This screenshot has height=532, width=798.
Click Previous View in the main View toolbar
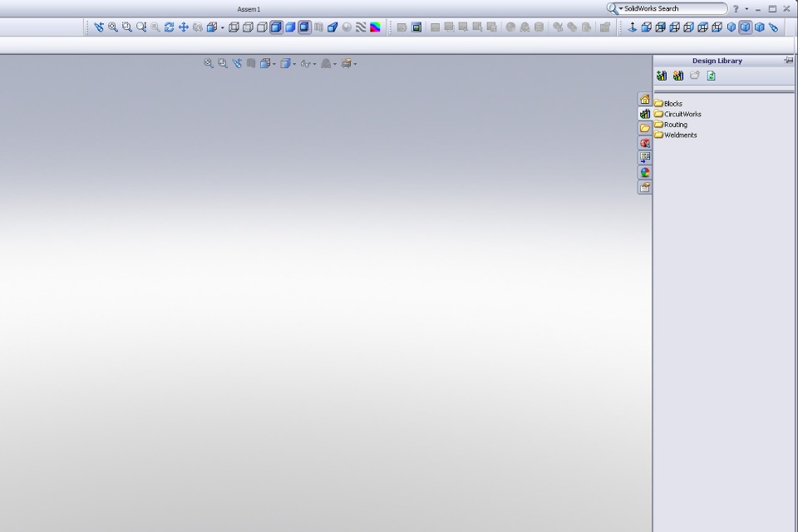pyautogui.click(x=99, y=27)
